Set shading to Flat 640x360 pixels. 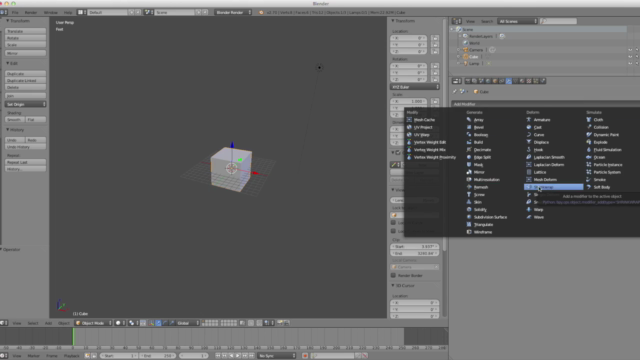36,120
